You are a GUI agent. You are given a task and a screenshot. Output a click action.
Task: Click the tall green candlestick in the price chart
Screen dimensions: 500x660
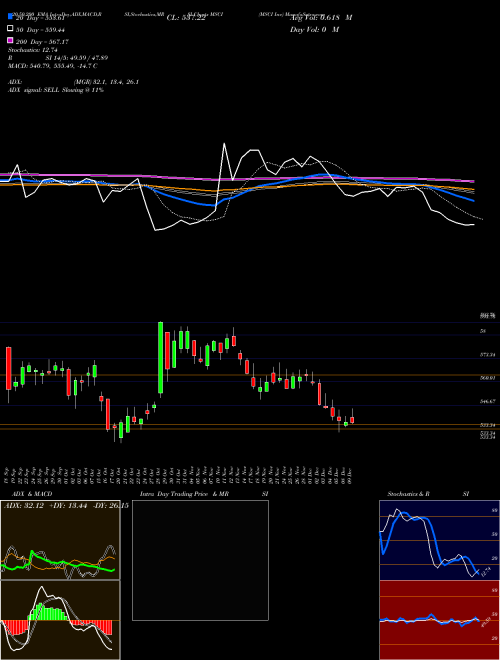click(160, 358)
